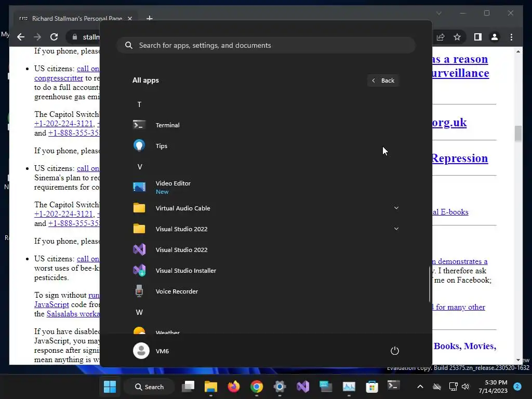Go Back from All apps
This screenshot has width=532, height=399.
click(x=383, y=81)
